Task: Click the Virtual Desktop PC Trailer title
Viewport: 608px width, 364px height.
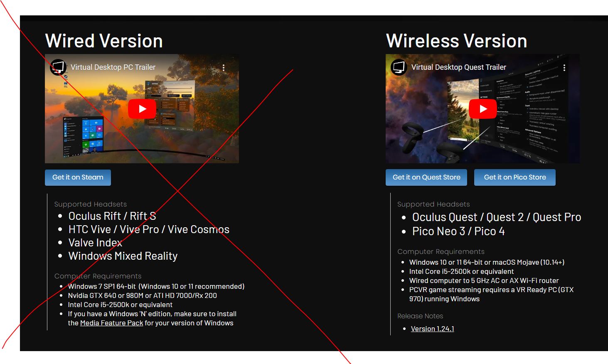Action: (x=113, y=67)
